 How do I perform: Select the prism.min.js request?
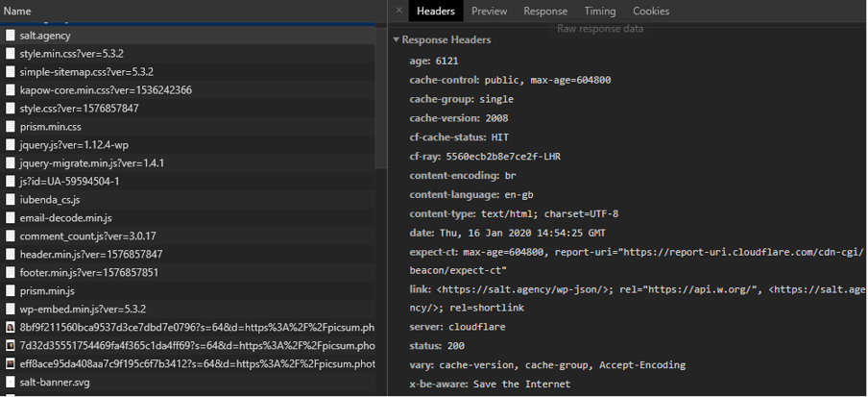pyautogui.click(x=187, y=291)
